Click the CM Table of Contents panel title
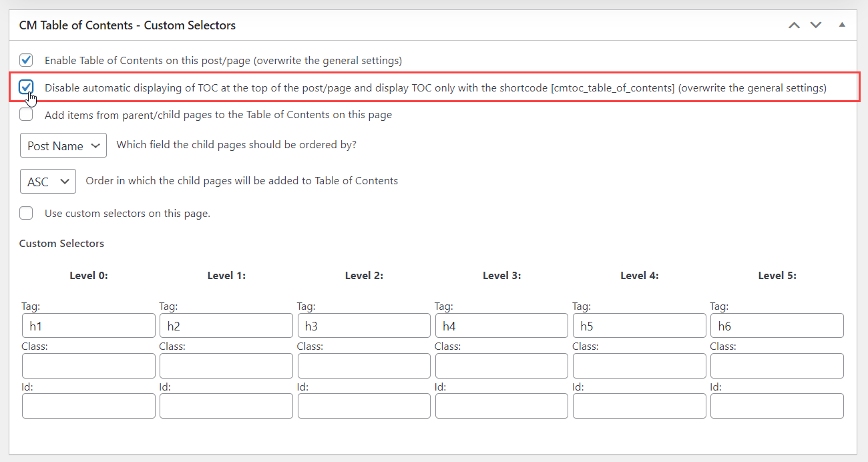This screenshot has height=462, width=868. [x=128, y=25]
